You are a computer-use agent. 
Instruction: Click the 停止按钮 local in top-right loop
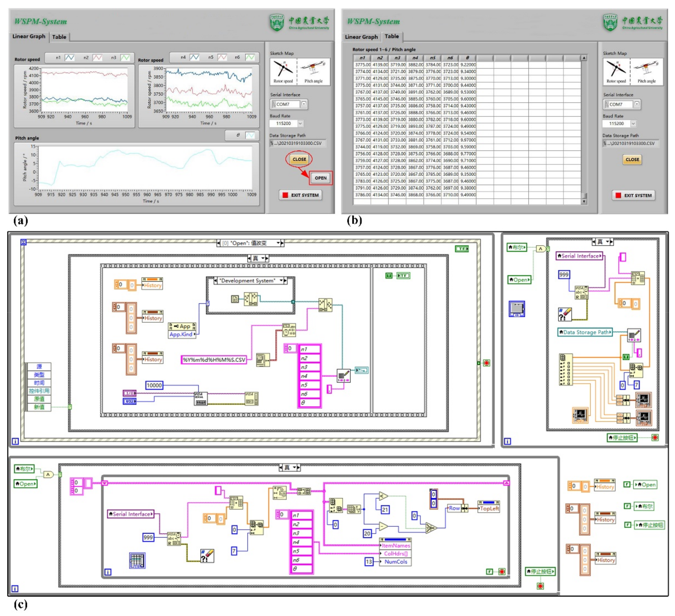[x=622, y=437]
